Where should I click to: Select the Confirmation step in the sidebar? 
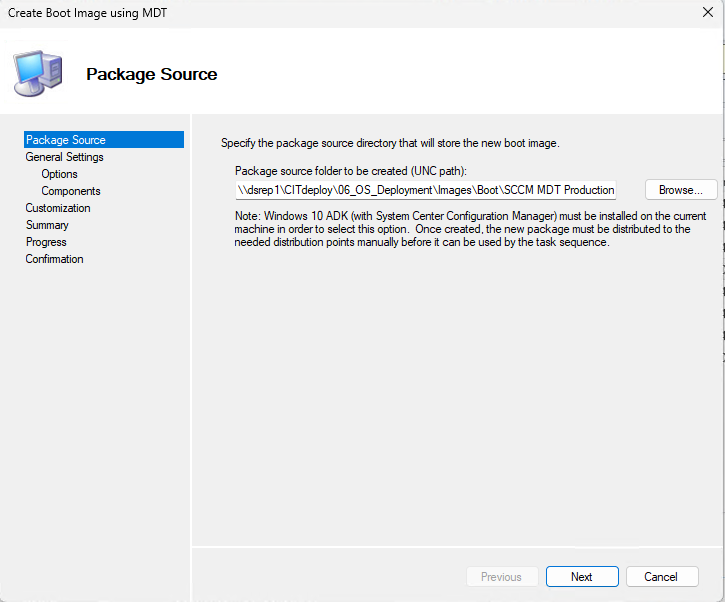click(54, 259)
